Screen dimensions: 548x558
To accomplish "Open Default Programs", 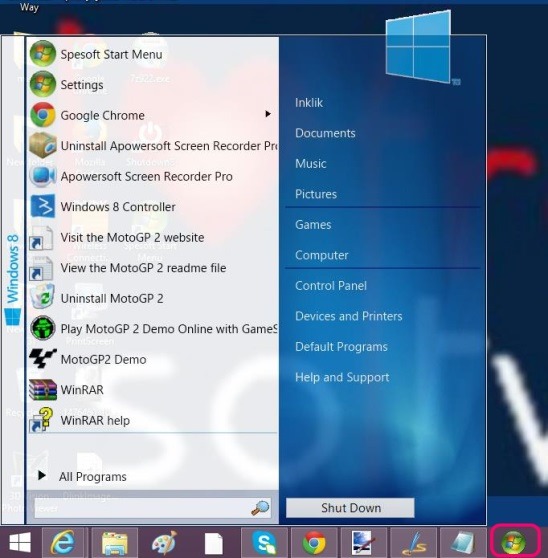I will 341,347.
